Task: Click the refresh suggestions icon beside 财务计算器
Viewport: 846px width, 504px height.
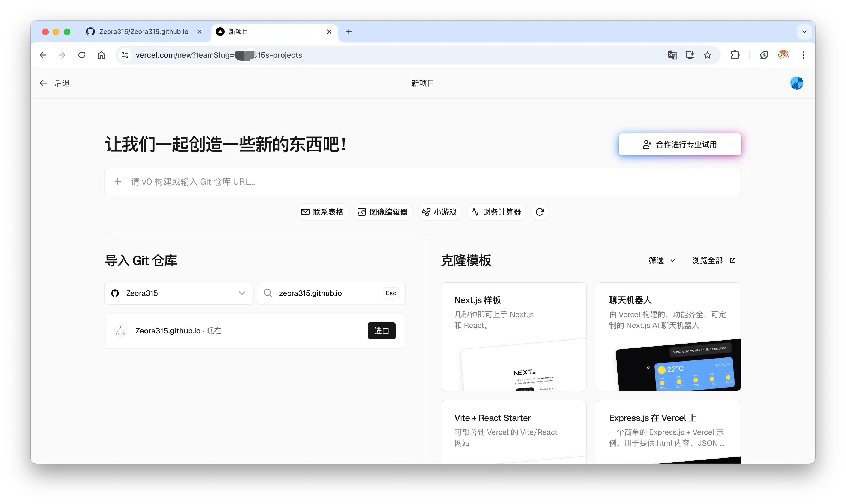Action: (x=540, y=212)
